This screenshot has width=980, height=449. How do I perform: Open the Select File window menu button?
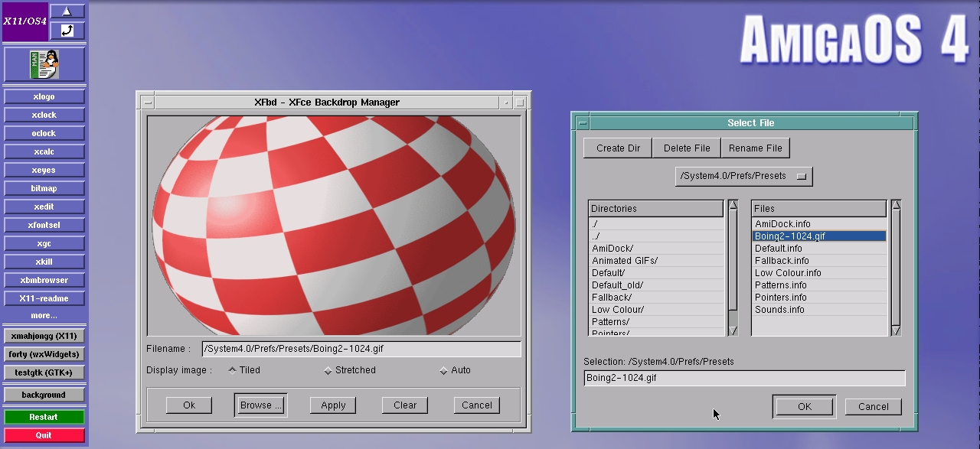point(583,123)
